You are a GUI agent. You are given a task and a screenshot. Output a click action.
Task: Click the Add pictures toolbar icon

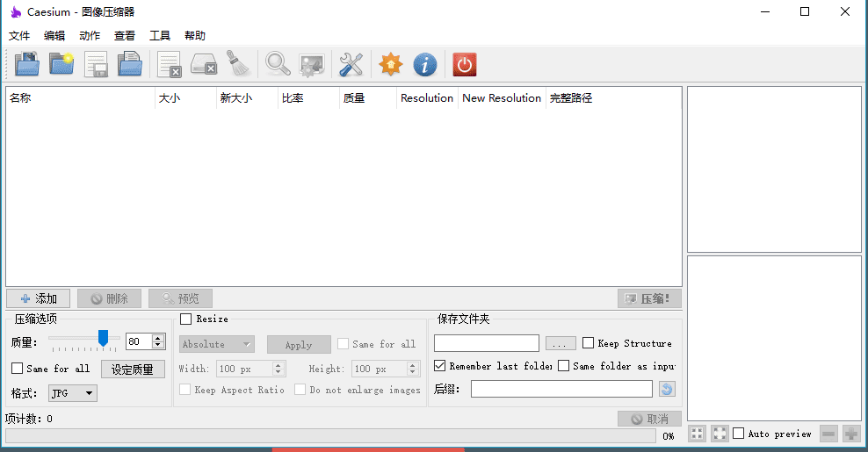click(26, 64)
